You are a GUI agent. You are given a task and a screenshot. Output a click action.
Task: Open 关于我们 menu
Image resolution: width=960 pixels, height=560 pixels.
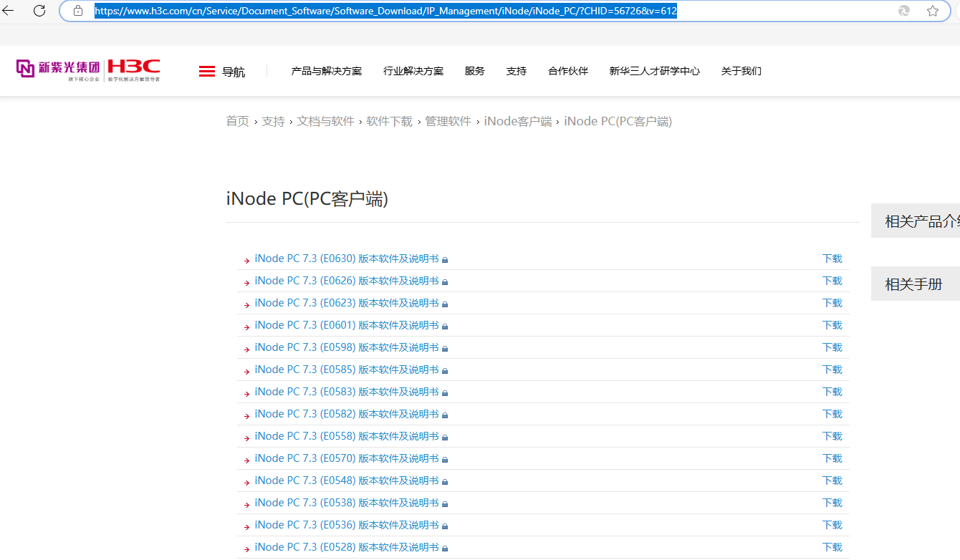tap(741, 71)
